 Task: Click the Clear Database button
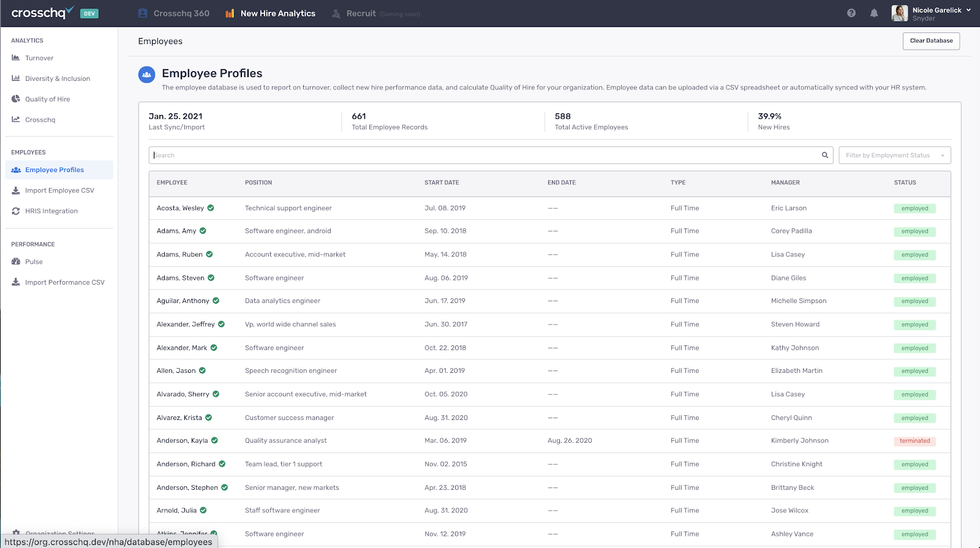pos(931,41)
